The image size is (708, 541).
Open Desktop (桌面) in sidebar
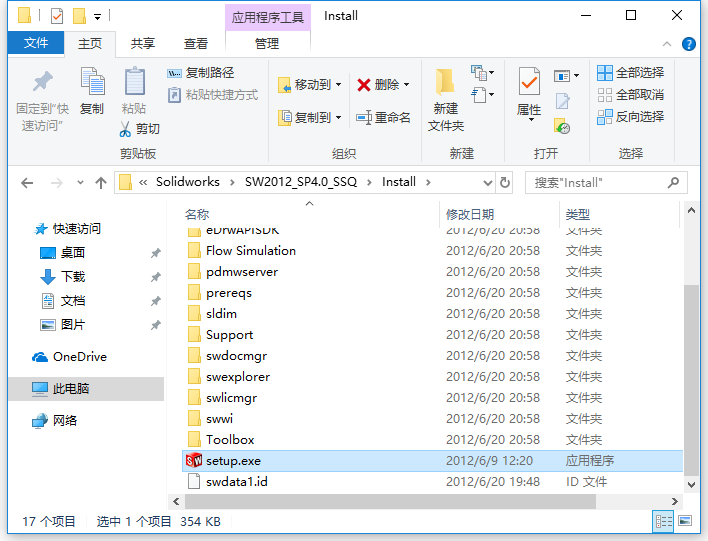[x=62, y=252]
